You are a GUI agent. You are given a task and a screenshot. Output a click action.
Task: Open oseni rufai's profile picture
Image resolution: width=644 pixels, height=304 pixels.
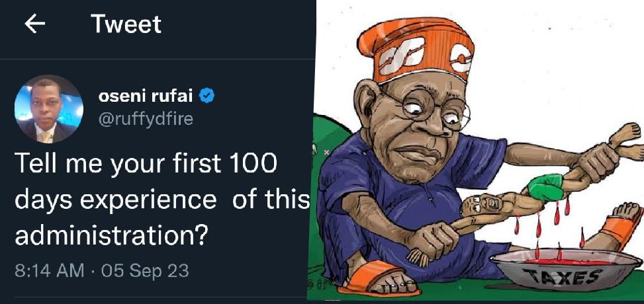(49, 109)
